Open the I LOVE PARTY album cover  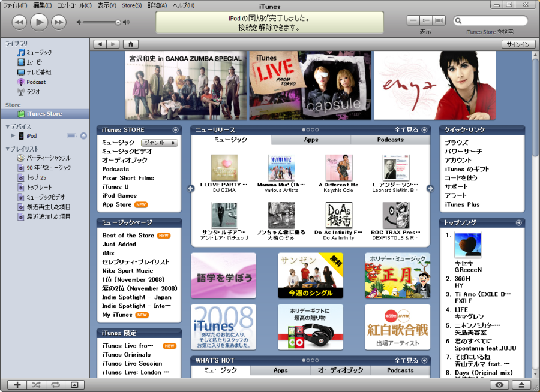(x=224, y=168)
